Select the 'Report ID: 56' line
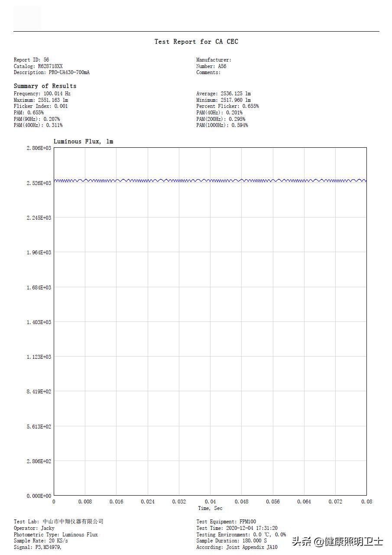 (x=31, y=60)
